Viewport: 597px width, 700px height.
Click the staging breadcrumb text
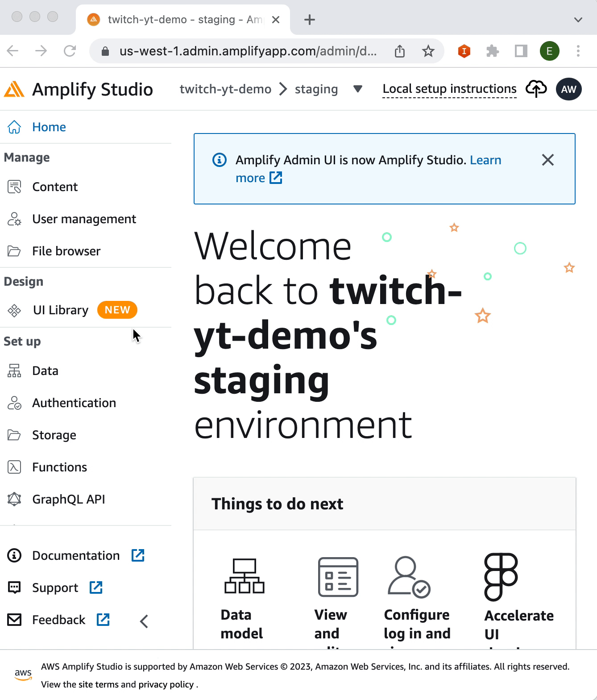(x=316, y=89)
